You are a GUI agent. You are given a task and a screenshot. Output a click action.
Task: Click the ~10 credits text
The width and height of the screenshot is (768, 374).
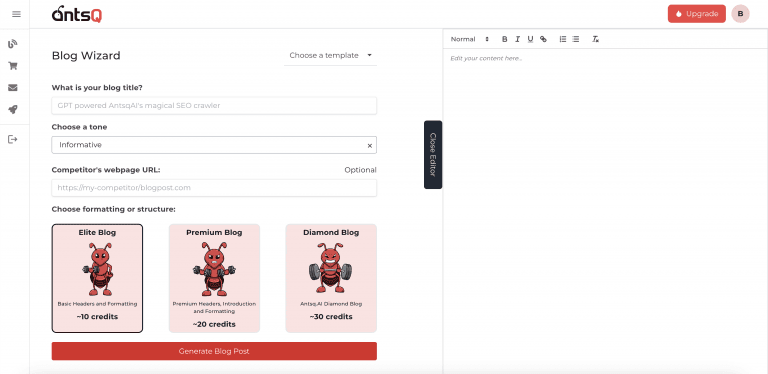(97, 317)
